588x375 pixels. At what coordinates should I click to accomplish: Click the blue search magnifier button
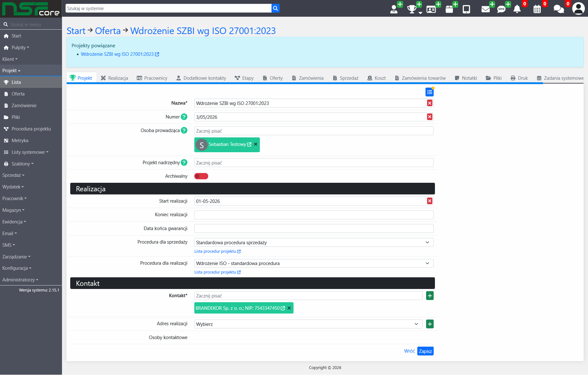[x=276, y=8]
